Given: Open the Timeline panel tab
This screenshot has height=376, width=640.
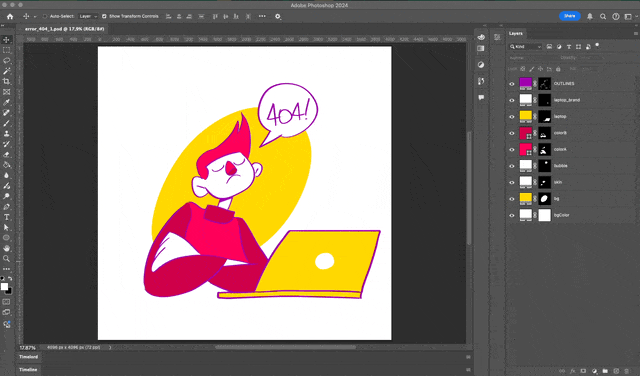Looking at the screenshot, I should click(28, 369).
